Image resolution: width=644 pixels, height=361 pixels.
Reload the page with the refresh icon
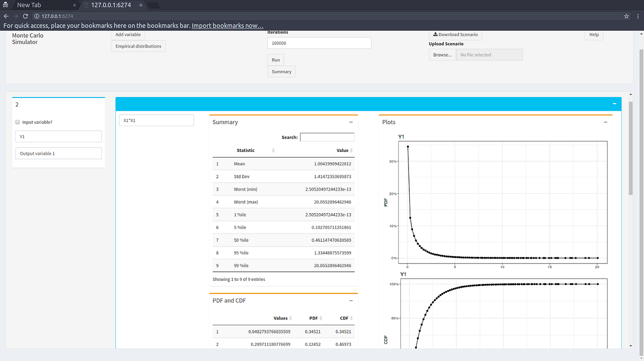click(25, 16)
